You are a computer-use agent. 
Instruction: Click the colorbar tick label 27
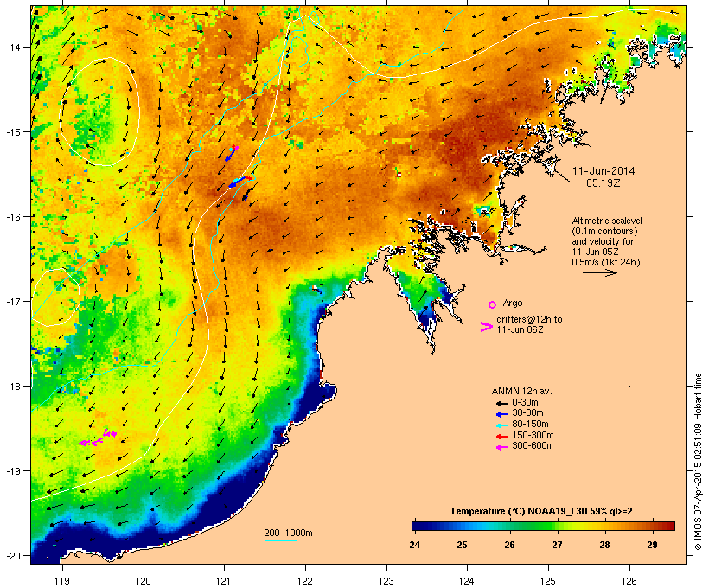pyautogui.click(x=557, y=545)
